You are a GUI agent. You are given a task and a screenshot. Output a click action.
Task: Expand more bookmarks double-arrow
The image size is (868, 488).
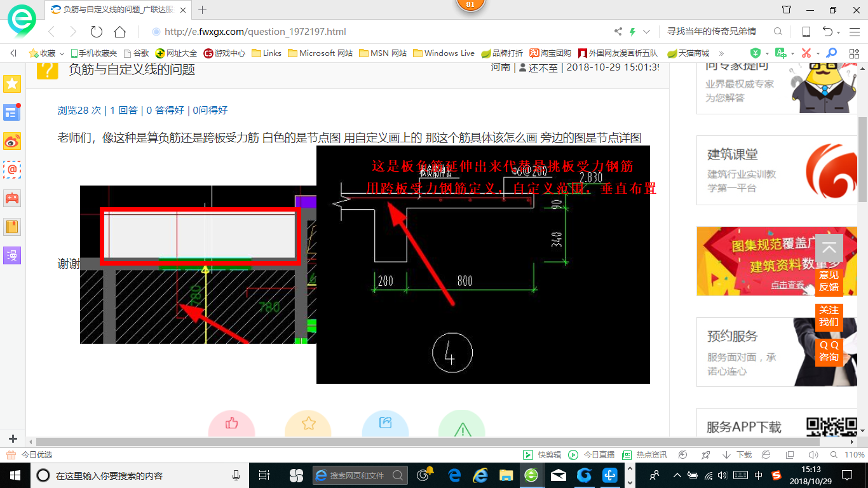tap(722, 53)
